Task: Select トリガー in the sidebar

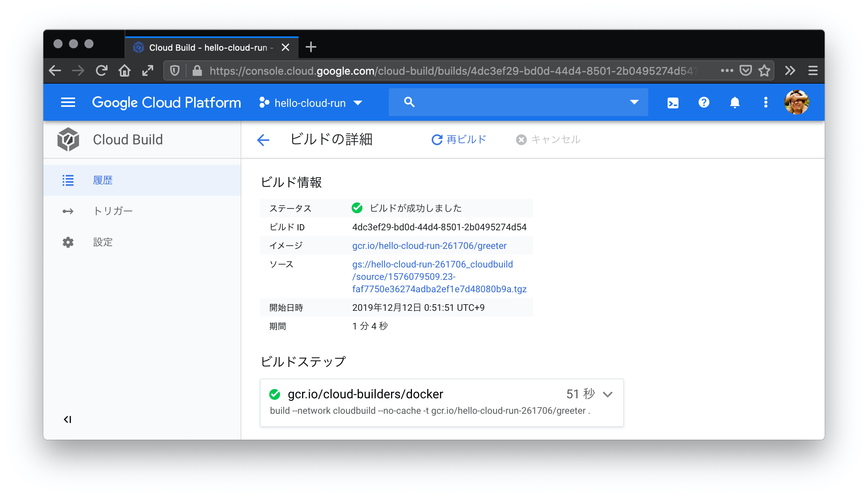Action: [x=142, y=211]
